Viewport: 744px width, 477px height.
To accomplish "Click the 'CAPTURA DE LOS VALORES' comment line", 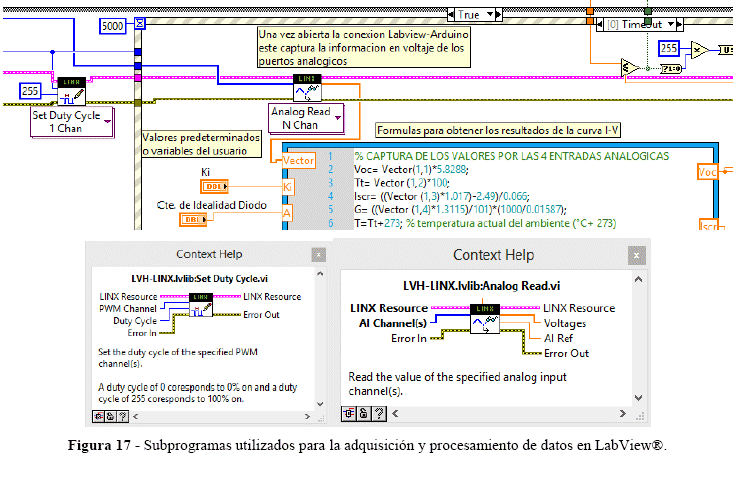I will (x=512, y=156).
